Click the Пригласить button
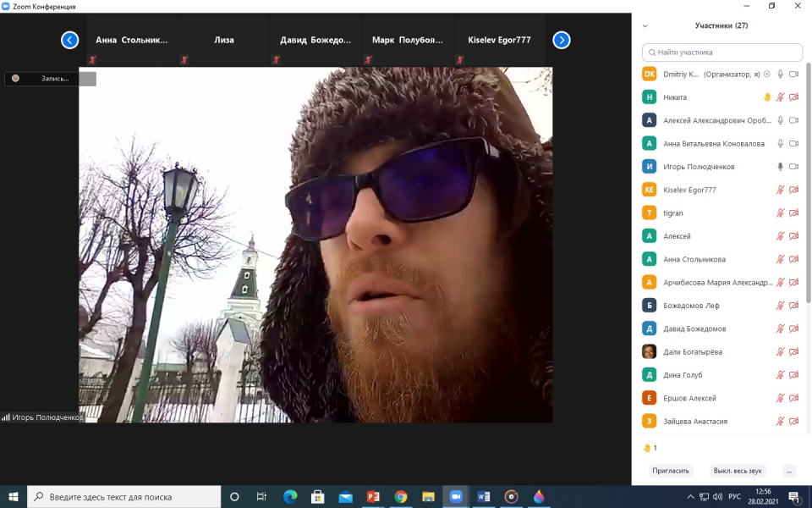This screenshot has width=812, height=508. (671, 472)
